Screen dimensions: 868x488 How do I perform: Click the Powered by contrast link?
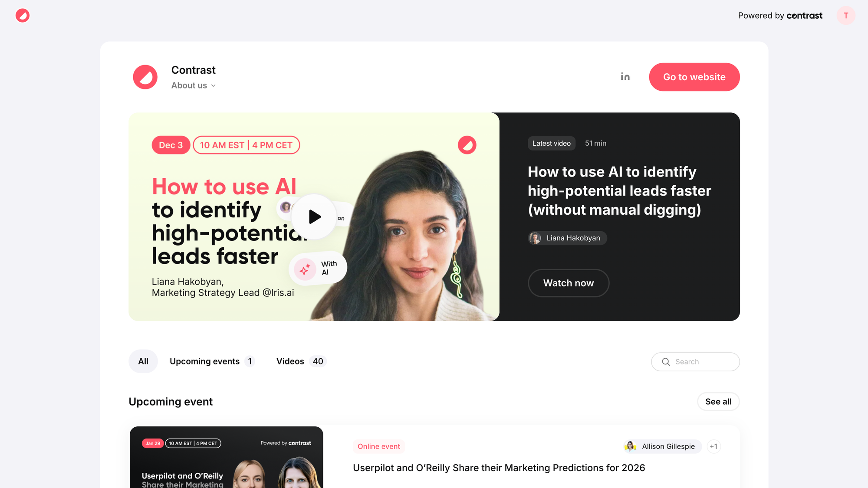tap(780, 16)
